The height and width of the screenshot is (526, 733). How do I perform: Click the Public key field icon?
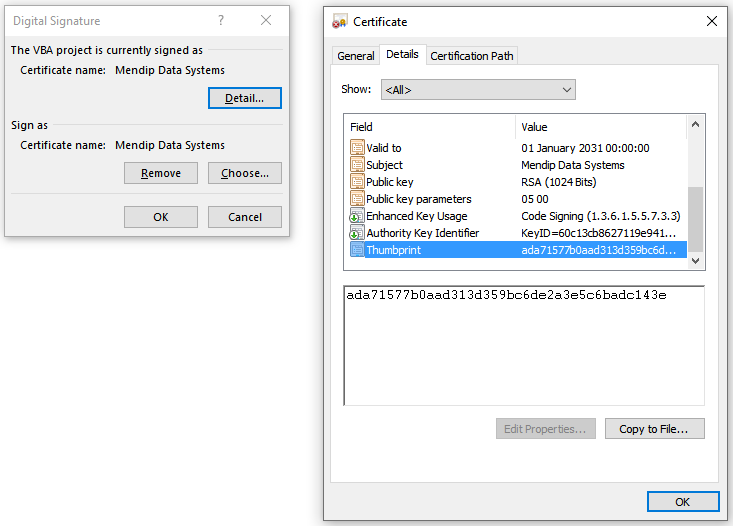(357, 182)
